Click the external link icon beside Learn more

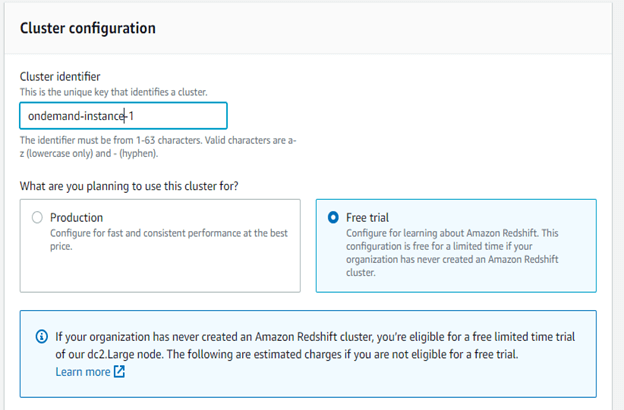(120, 372)
